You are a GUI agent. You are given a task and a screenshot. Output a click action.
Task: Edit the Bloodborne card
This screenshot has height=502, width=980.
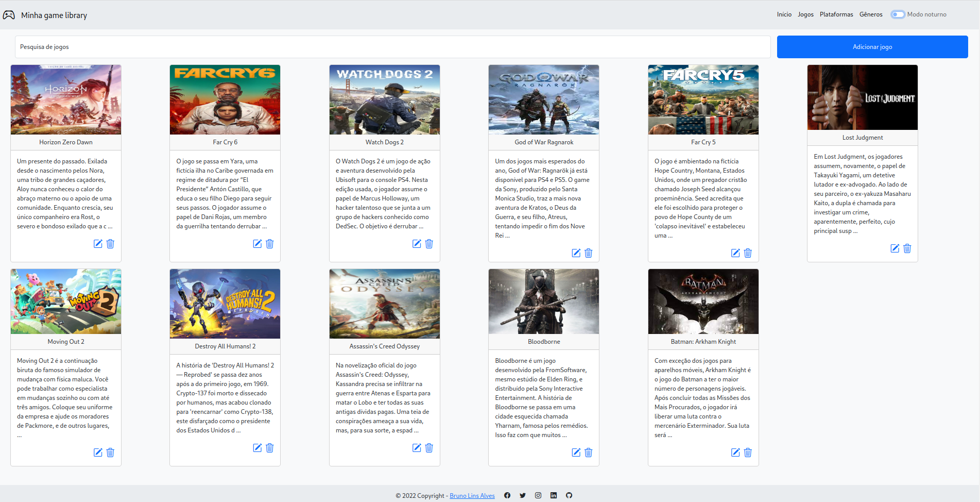[576, 453]
